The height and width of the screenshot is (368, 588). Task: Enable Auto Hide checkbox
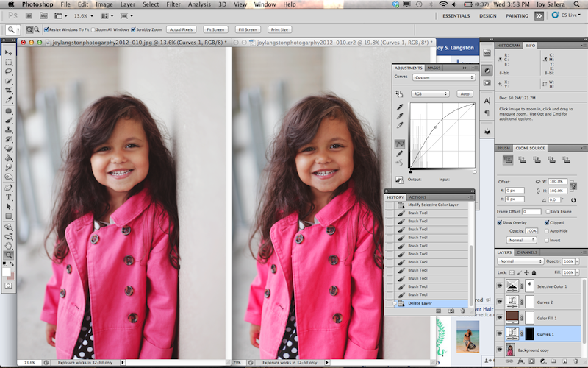tap(547, 231)
